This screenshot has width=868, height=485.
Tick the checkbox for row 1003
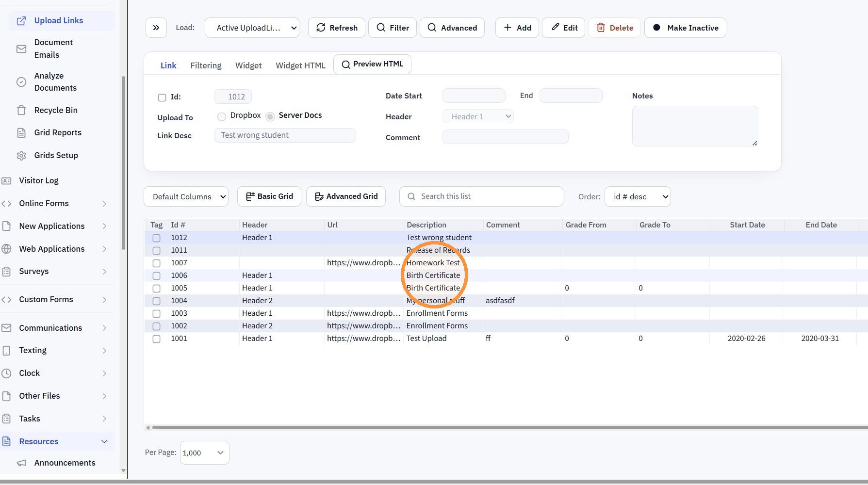[x=156, y=314]
